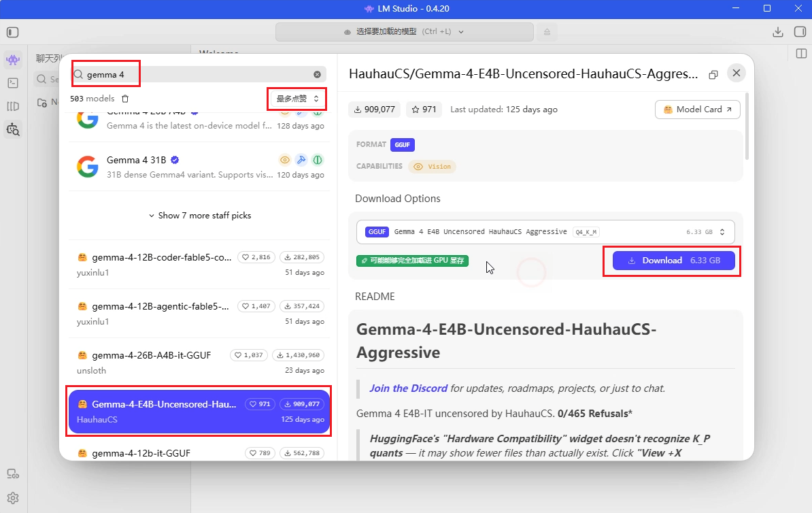Select Gemma-4-E4B-Uncensored-Hau... model row
The height and width of the screenshot is (513, 812).
199,412
